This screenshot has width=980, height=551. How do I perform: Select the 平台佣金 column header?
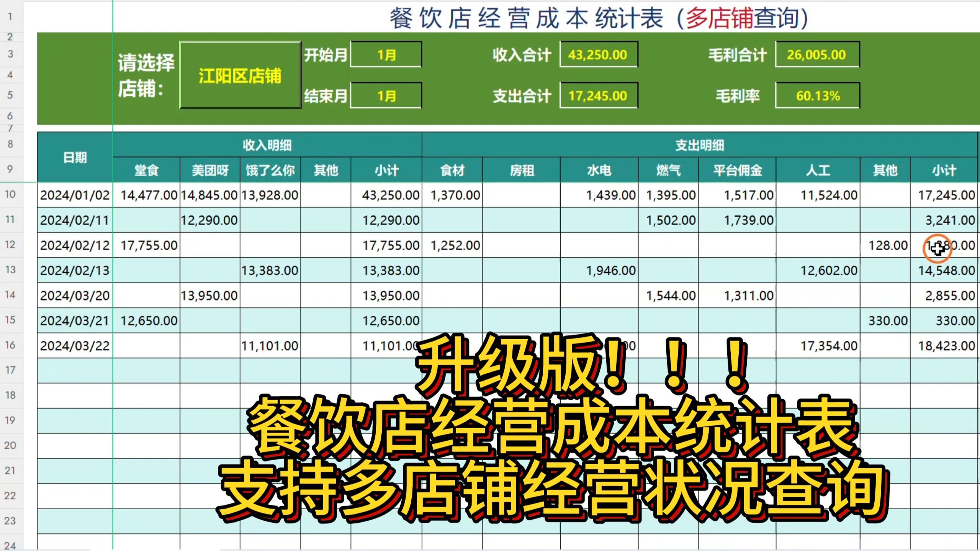(738, 170)
